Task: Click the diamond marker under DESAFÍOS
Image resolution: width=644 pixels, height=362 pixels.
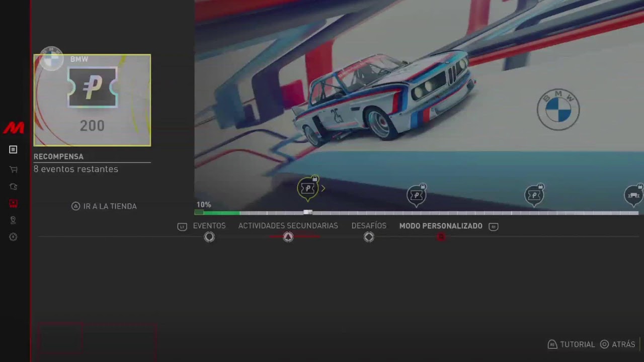Action: [x=369, y=237]
